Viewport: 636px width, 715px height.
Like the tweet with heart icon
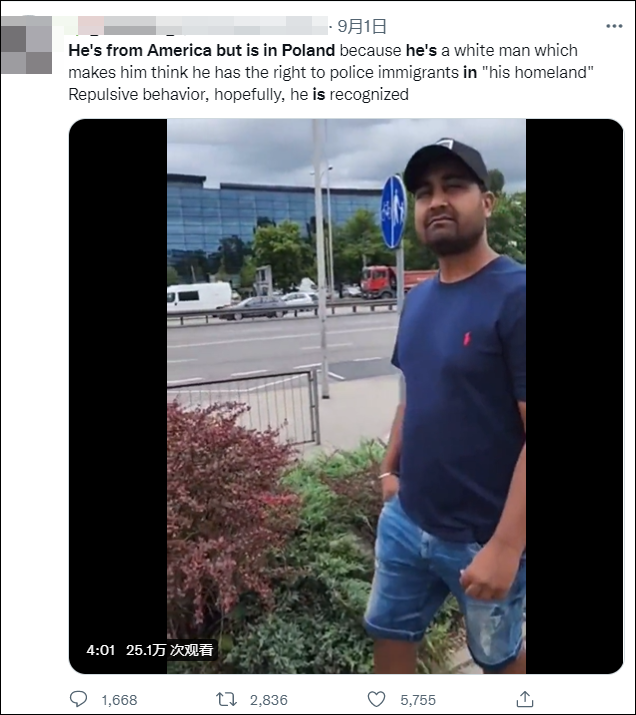coord(376,699)
